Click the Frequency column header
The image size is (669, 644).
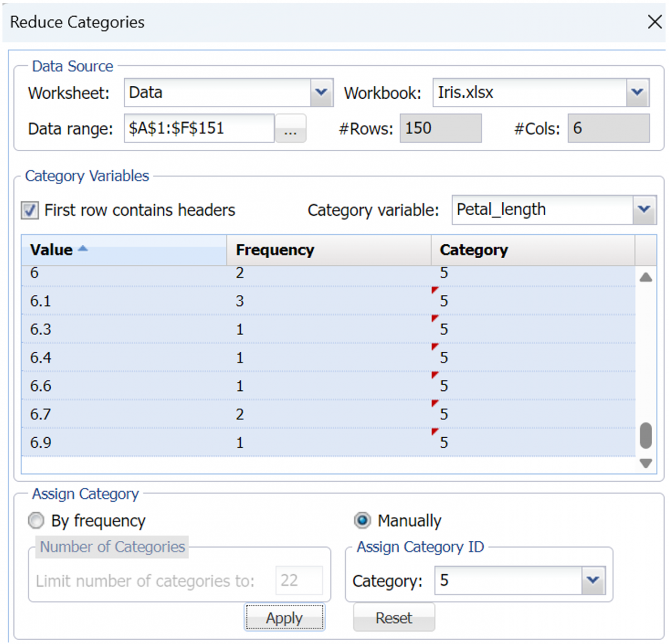(x=275, y=249)
